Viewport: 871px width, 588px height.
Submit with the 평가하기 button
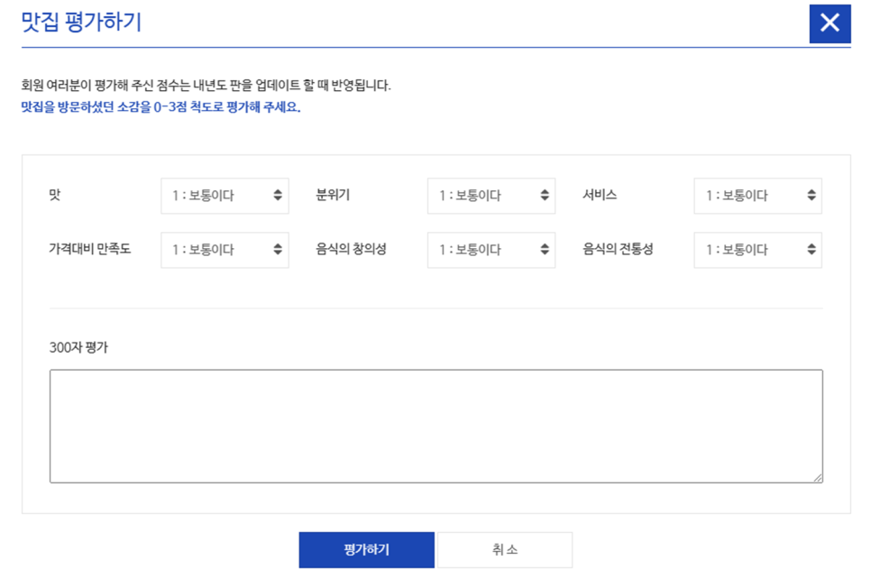(x=366, y=550)
